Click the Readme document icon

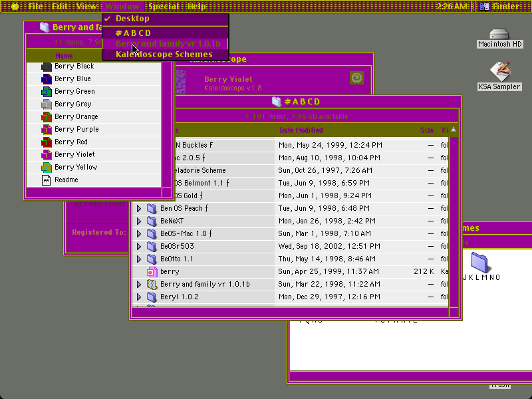(46, 180)
